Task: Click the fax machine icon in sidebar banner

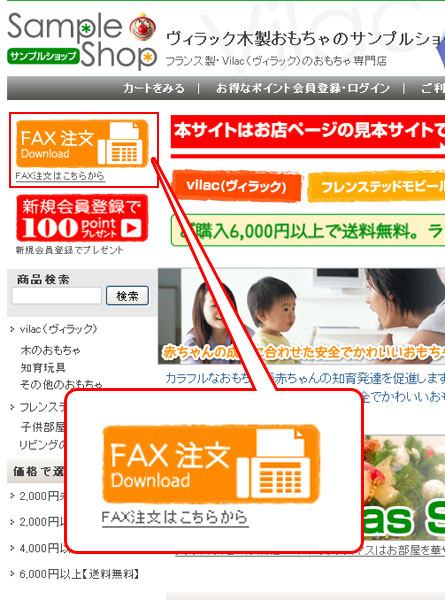Action: 122,143
